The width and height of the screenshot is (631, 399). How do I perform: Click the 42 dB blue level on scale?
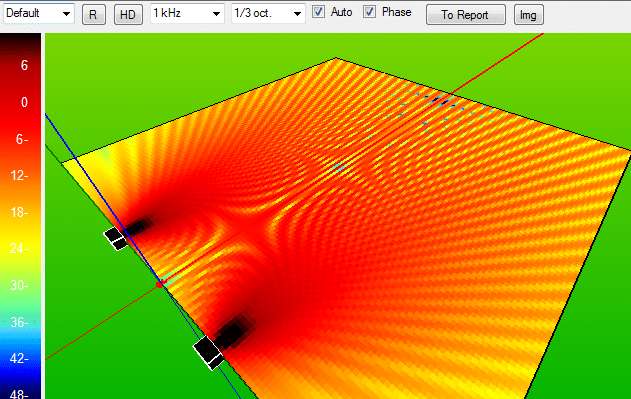19,358
